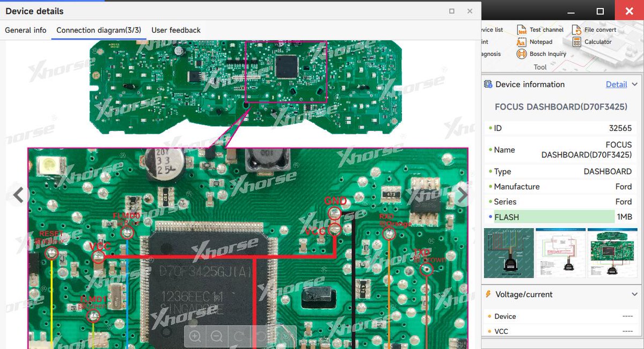The width and height of the screenshot is (644, 349).
Task: Open the User feedback tab
Action: tap(175, 30)
